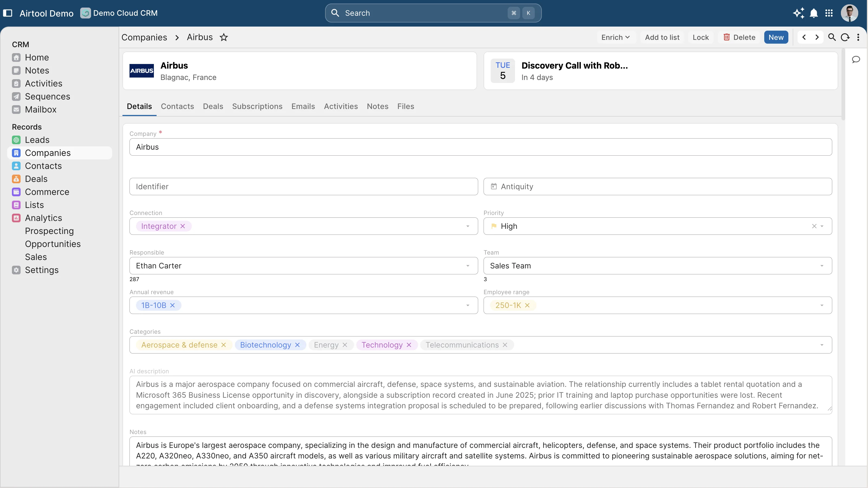868x488 pixels.
Task: Expand the Employee range dropdown arrow
Action: [822, 305]
